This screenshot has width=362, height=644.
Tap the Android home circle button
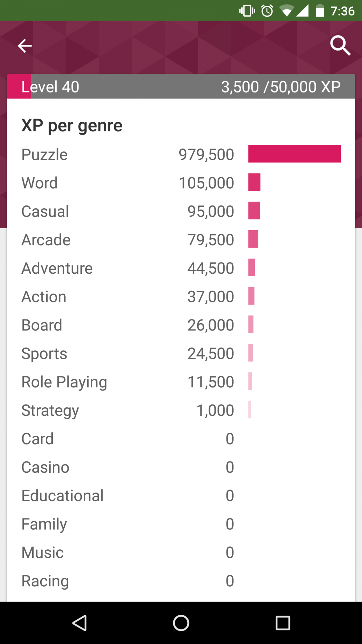(181, 623)
